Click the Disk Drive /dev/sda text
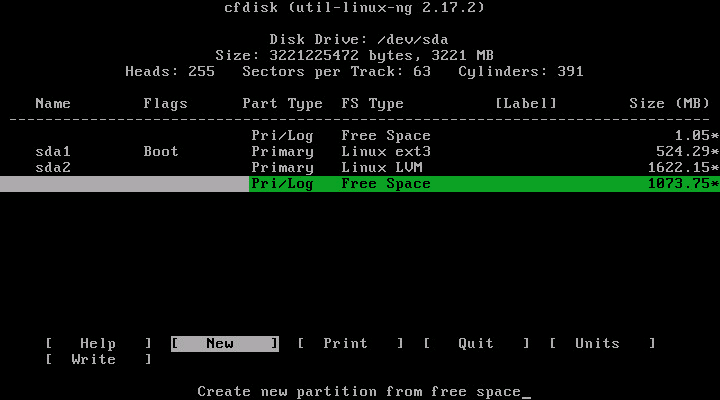The height and width of the screenshot is (400, 720). tap(359, 39)
